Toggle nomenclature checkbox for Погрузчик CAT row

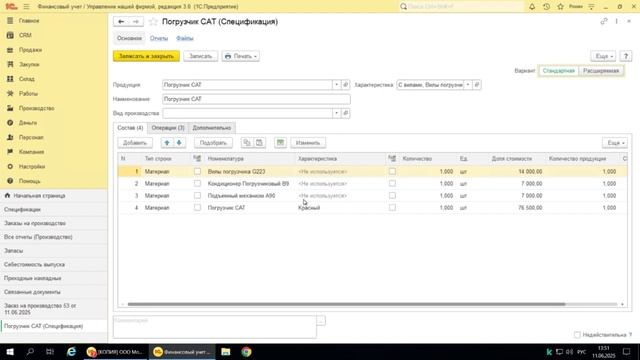(x=197, y=207)
